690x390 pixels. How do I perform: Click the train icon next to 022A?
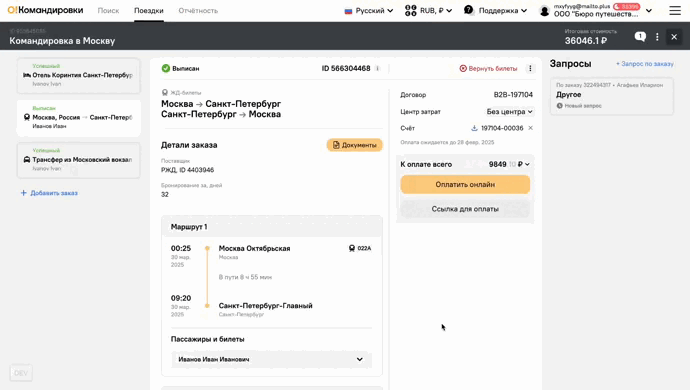point(352,248)
